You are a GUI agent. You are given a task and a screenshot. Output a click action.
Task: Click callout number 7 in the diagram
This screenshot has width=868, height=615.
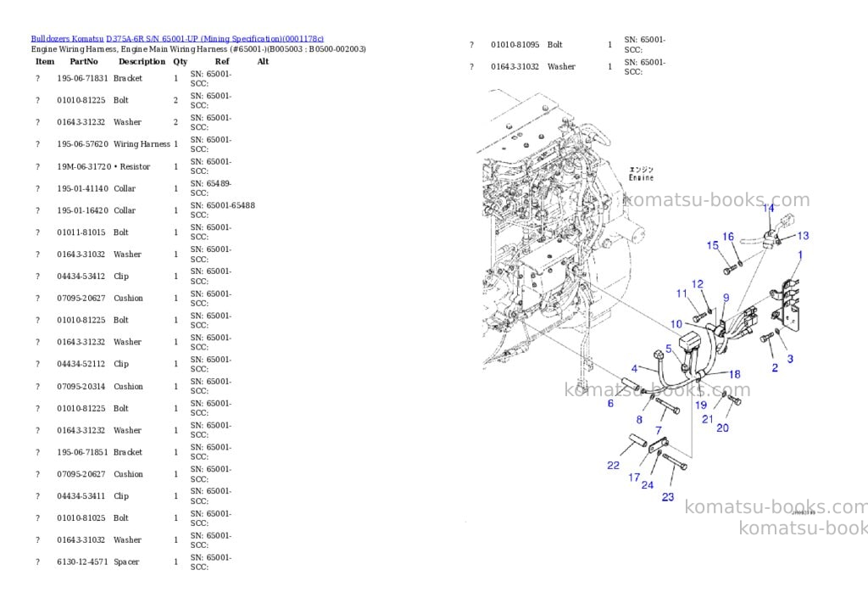coord(658,430)
